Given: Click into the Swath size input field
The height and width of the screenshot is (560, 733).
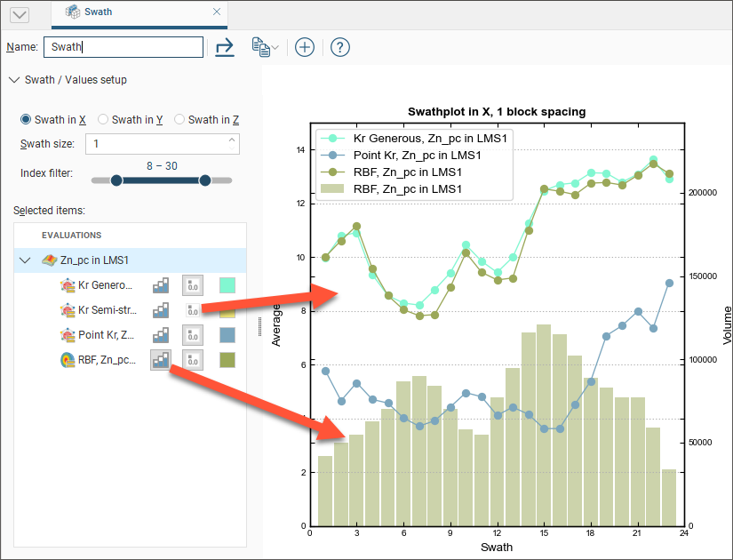Looking at the screenshot, I should pos(155,143).
